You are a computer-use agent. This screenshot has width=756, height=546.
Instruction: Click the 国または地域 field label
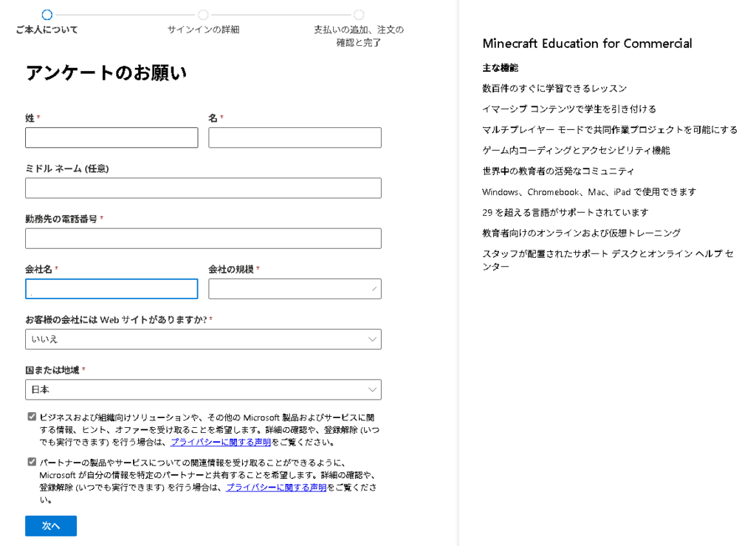(52, 370)
